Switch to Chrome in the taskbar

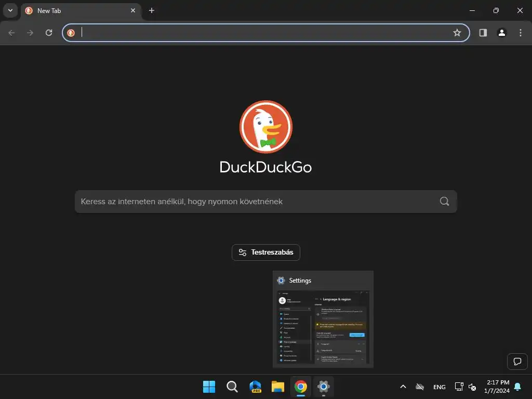point(301,387)
